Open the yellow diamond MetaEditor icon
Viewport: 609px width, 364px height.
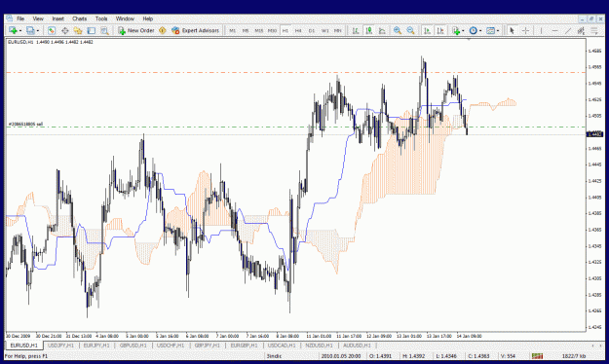click(163, 30)
